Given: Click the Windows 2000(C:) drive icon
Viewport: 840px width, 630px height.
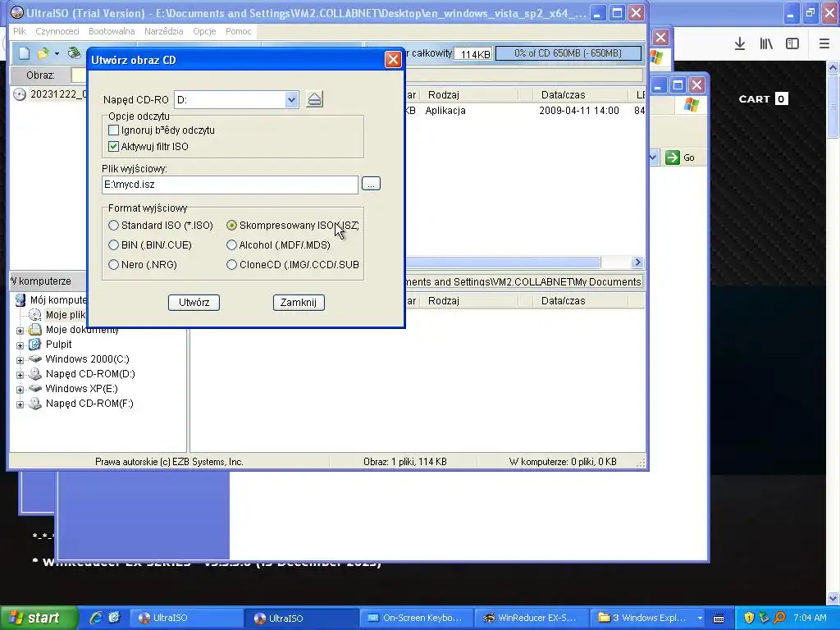Looking at the screenshot, I should point(34,358).
